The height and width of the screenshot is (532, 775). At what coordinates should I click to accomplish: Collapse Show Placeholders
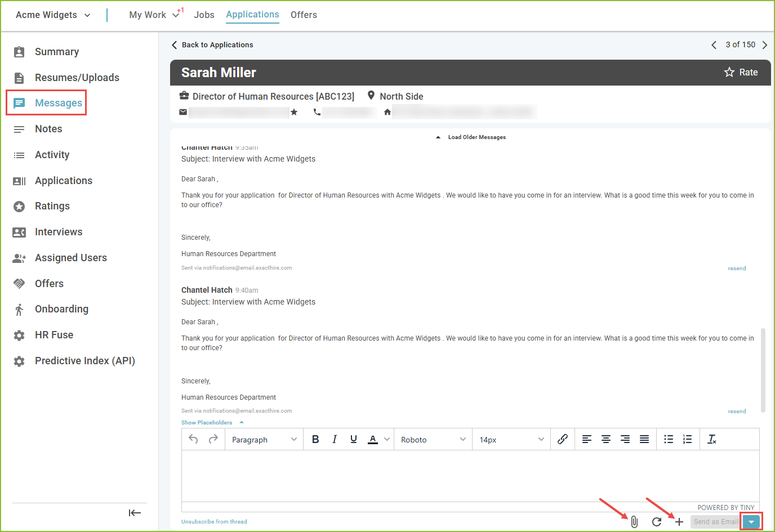click(x=212, y=422)
